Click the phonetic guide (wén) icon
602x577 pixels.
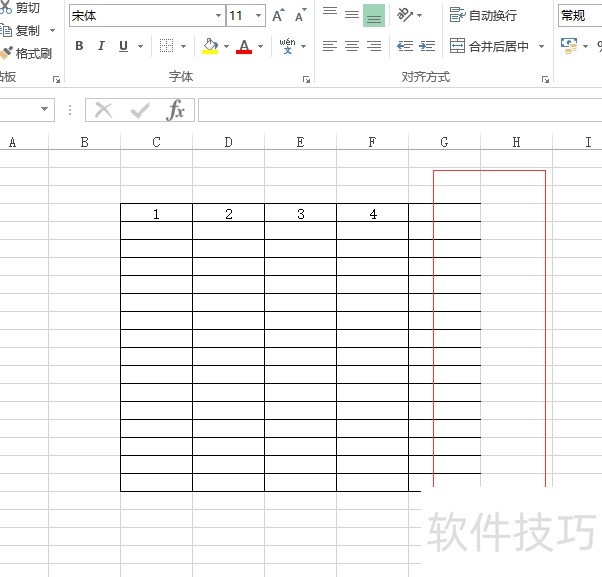[x=288, y=46]
